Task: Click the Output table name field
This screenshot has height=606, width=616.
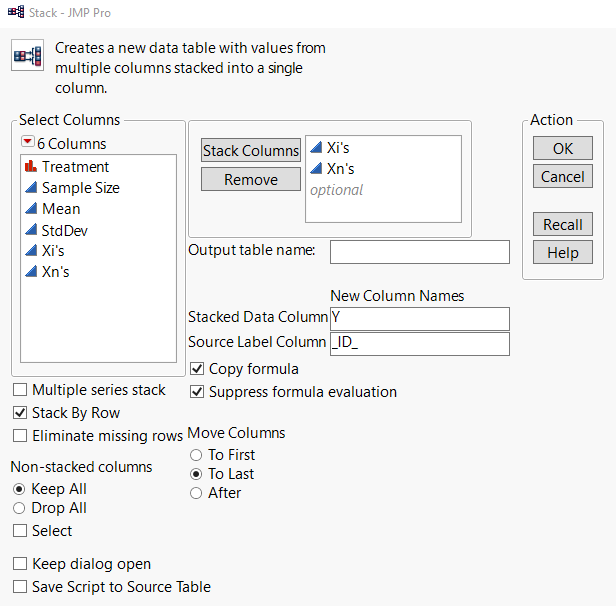Action: pyautogui.click(x=419, y=251)
